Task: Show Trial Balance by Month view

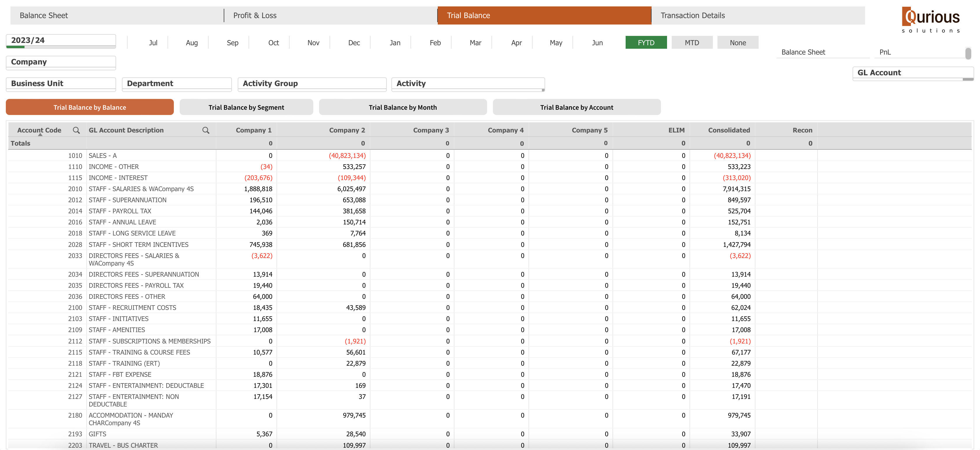Action: (x=403, y=107)
